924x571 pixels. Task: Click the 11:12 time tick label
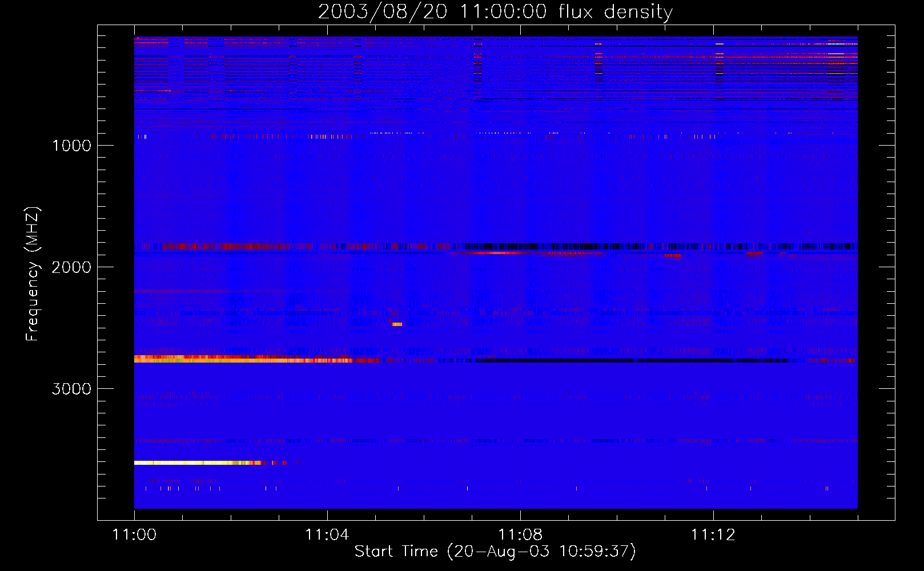tap(713, 535)
